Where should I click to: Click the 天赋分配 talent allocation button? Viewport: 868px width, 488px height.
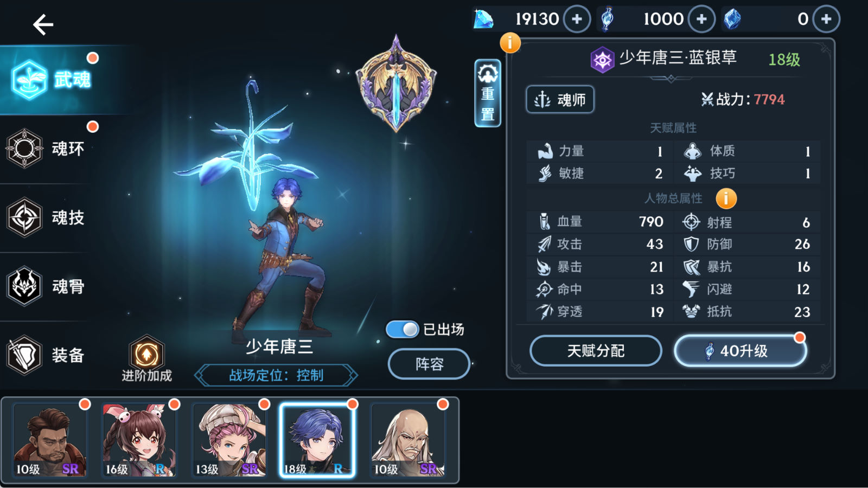(x=596, y=351)
